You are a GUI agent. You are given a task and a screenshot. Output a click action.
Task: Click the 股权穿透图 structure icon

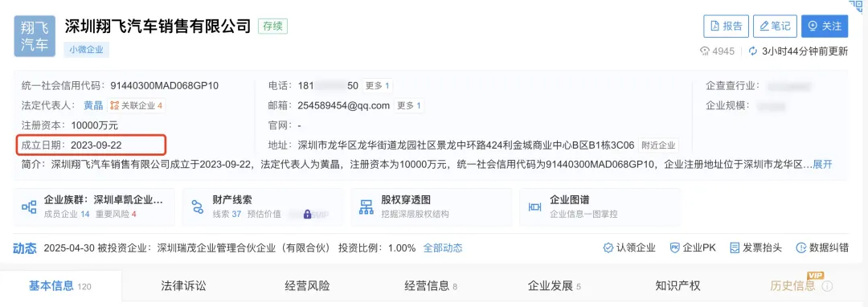[x=366, y=207]
